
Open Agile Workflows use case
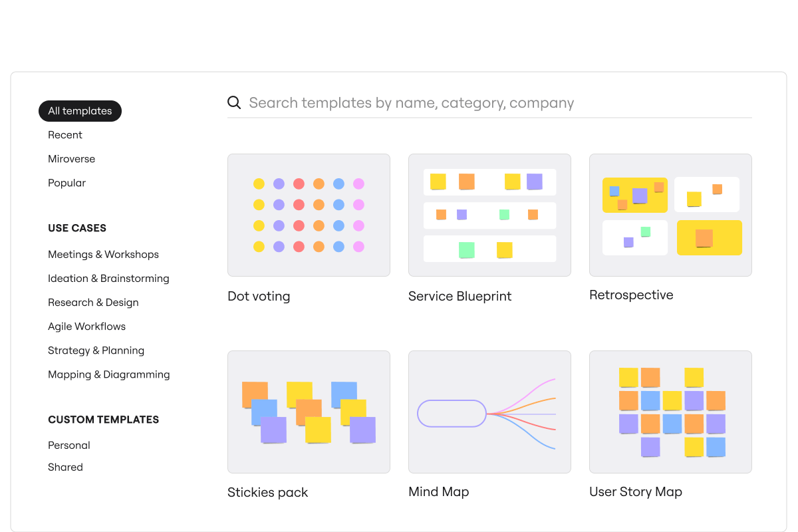[86, 326]
